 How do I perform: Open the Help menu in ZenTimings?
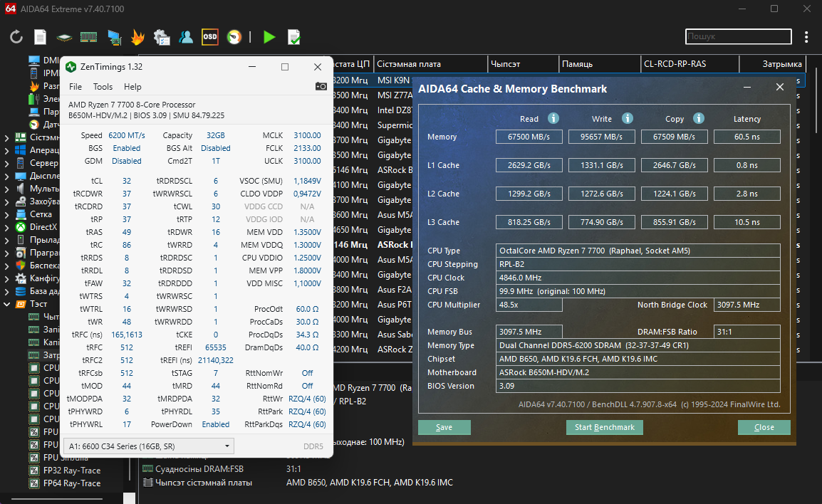click(x=132, y=86)
